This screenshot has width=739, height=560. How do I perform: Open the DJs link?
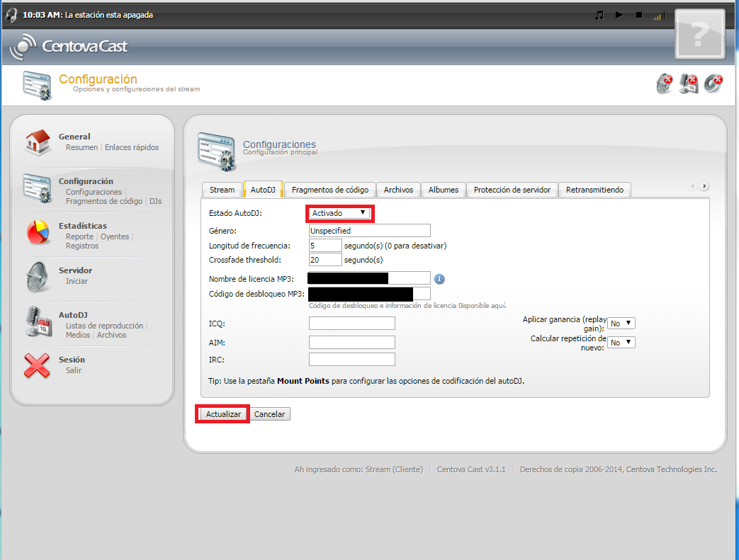156,201
